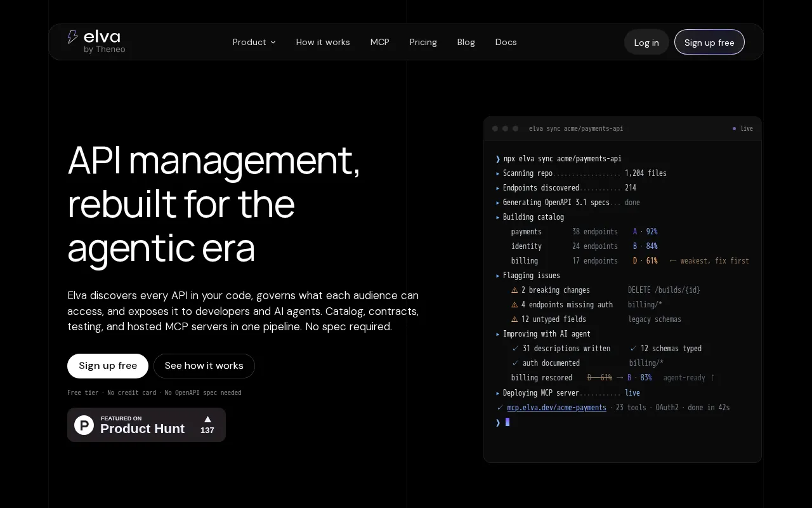Click the blinking terminal cursor block
This screenshot has height=508, width=812.
(507, 422)
